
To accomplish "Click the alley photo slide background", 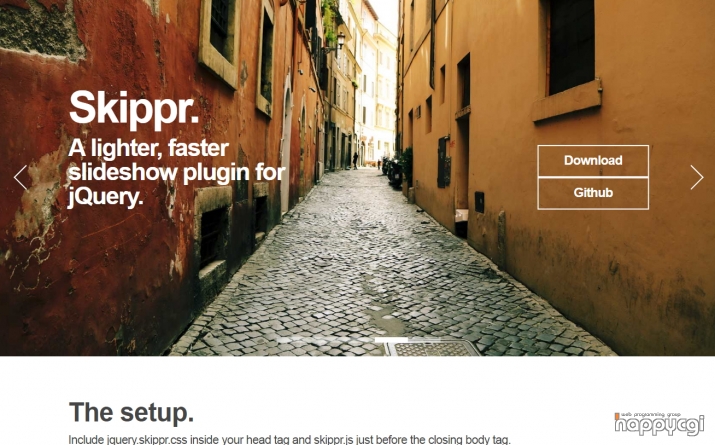I will (x=358, y=255).
